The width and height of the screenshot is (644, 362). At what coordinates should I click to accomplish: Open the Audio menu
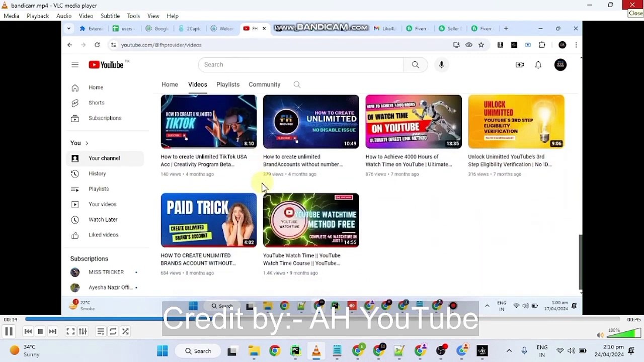(x=64, y=16)
